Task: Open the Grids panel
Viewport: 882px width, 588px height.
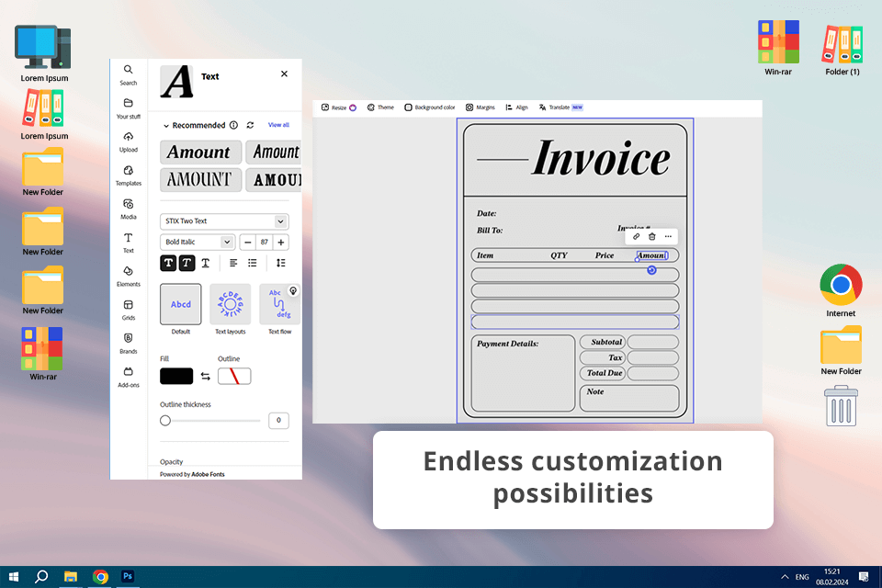Action: point(129,310)
